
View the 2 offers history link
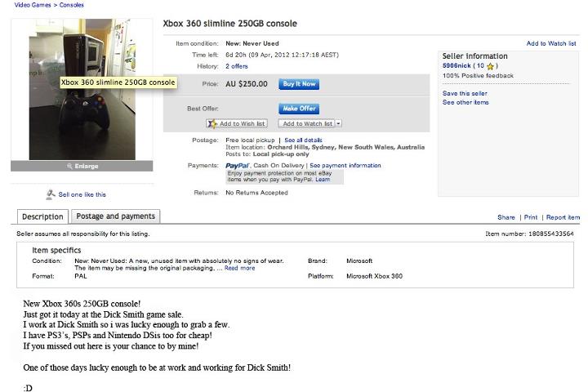[x=236, y=66]
